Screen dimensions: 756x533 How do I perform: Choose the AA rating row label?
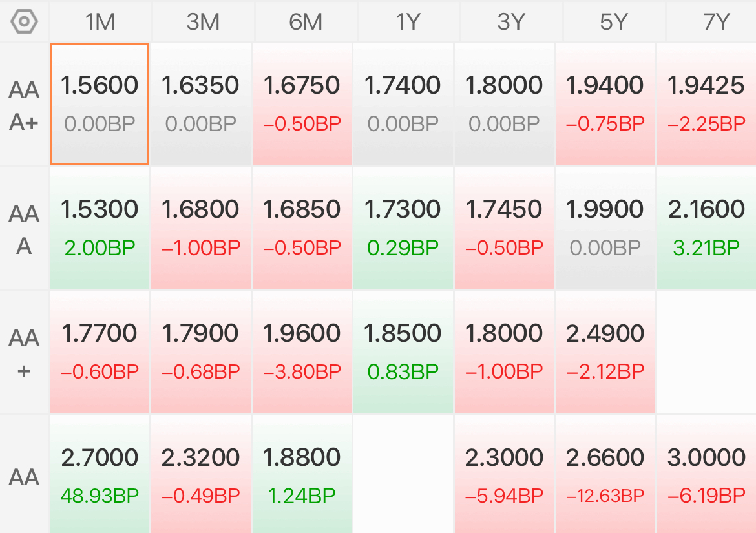[24, 476]
